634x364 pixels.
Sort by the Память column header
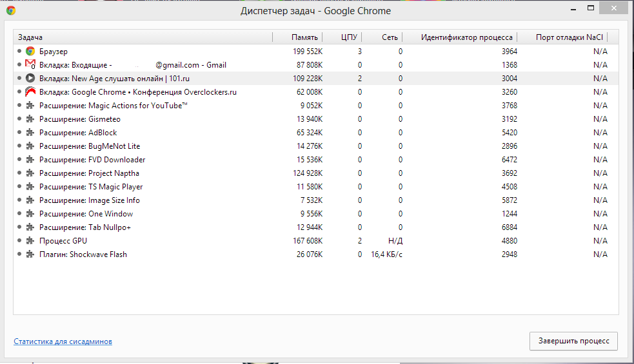coord(297,37)
